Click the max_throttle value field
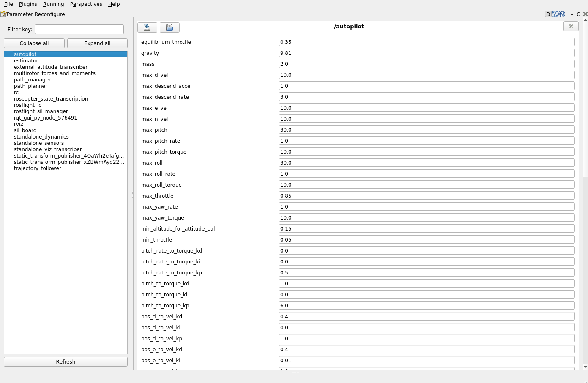588x383 pixels. pos(426,196)
